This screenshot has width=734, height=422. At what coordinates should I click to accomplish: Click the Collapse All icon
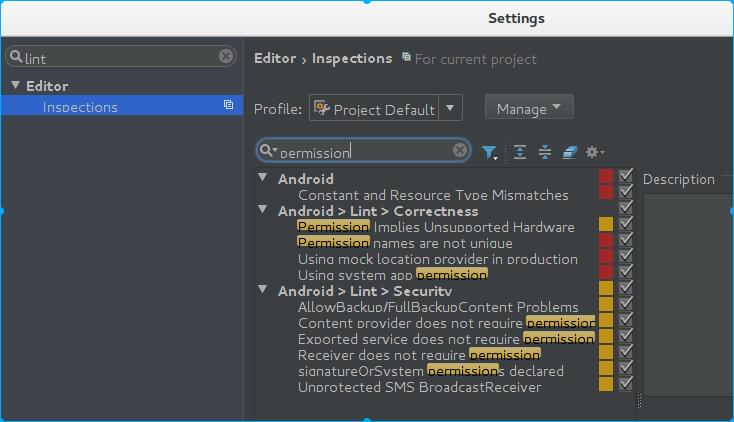[x=545, y=152]
